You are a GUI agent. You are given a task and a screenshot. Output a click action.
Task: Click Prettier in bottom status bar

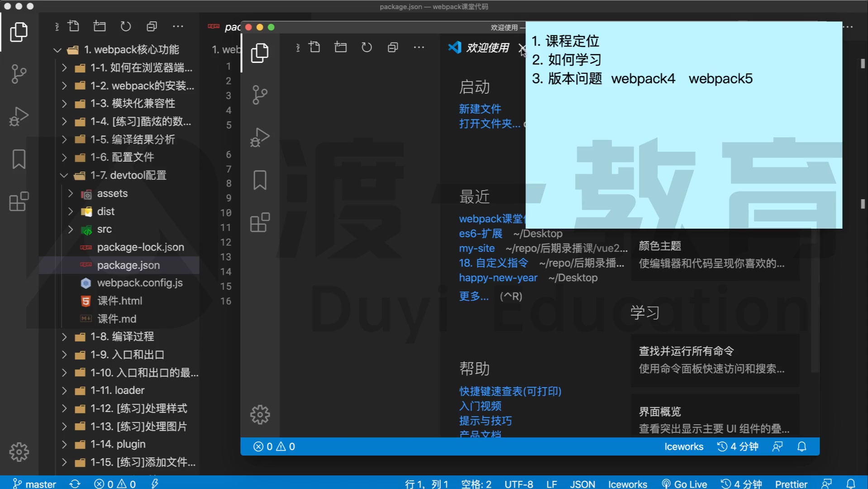click(791, 484)
